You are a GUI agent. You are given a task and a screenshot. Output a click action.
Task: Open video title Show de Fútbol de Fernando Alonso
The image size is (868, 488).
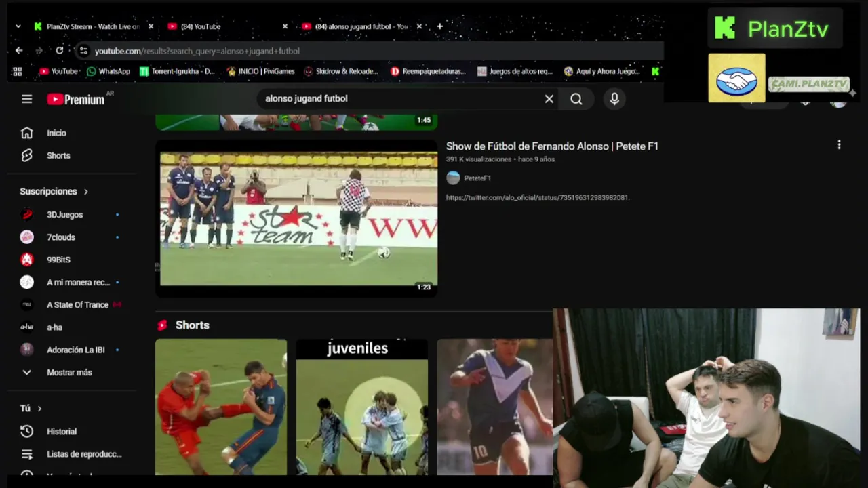552,146
